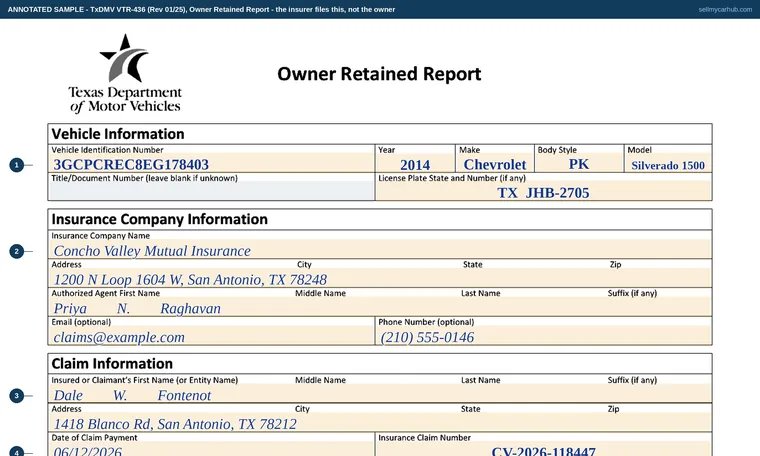Click the 'Insurance Claim Number' label
Viewport: 760px width, 456px height.
(424, 438)
